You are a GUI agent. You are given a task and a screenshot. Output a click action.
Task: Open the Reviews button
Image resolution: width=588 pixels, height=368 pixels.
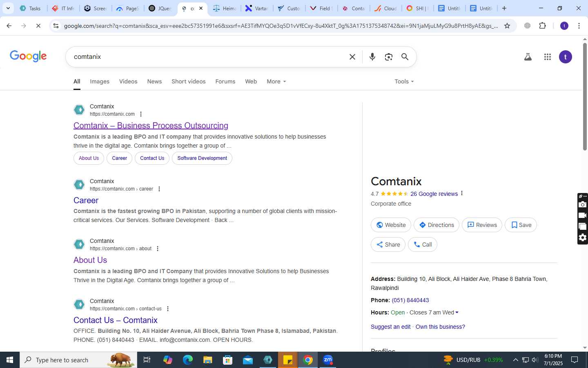[482, 225]
